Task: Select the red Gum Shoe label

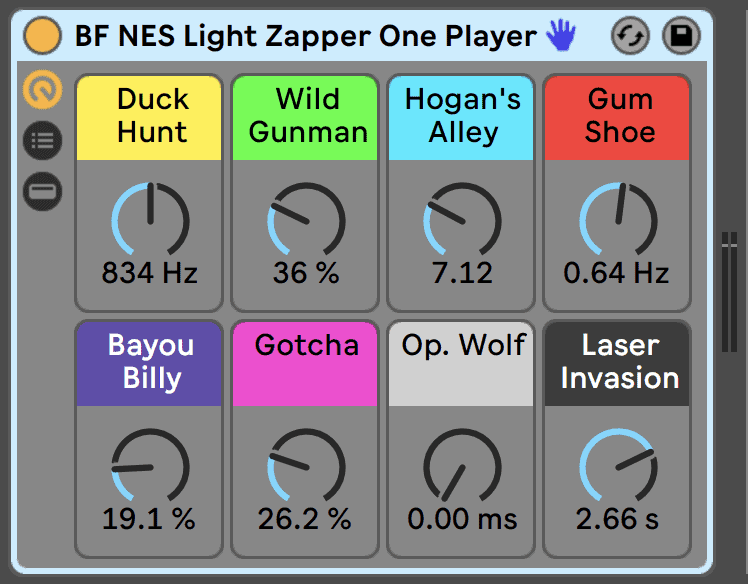Action: [x=617, y=117]
